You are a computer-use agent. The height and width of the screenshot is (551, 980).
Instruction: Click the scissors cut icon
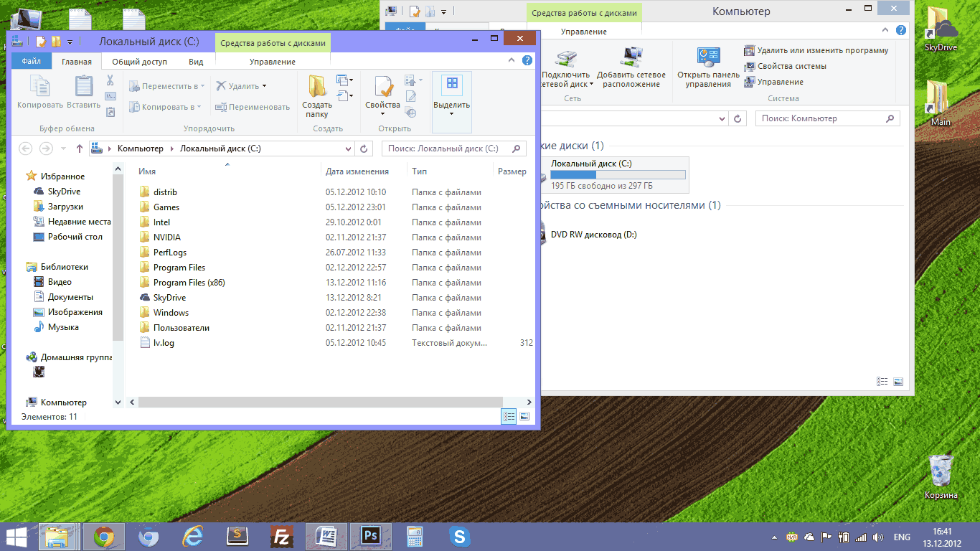tap(110, 80)
